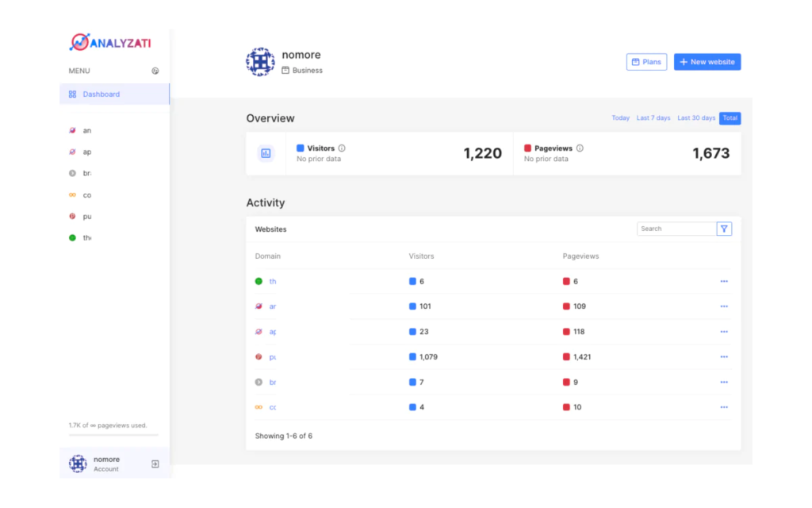Open sidebar website with green dot icon
The height and width of the screenshot is (508, 812).
pyautogui.click(x=80, y=238)
